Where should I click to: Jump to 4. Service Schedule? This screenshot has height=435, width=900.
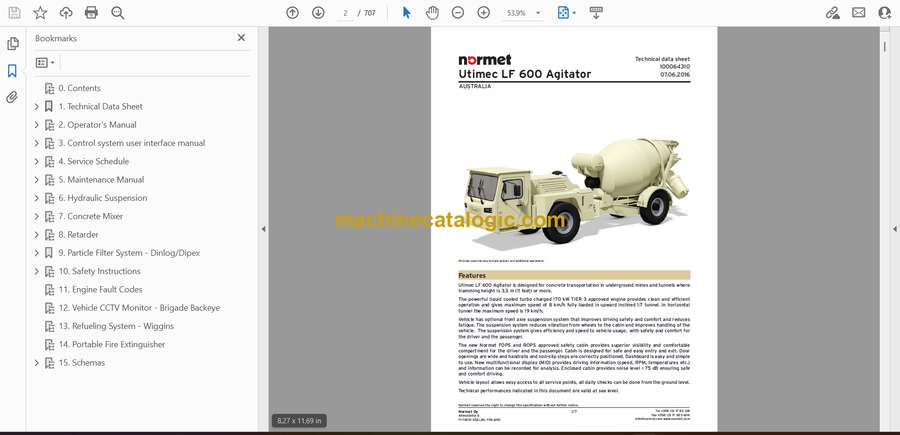pos(94,161)
